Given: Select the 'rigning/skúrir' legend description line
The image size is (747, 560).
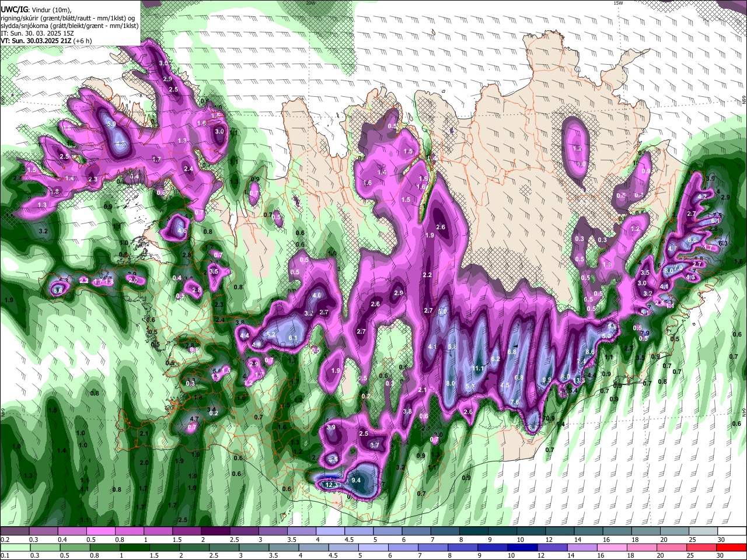Looking at the screenshot, I should [x=68, y=18].
